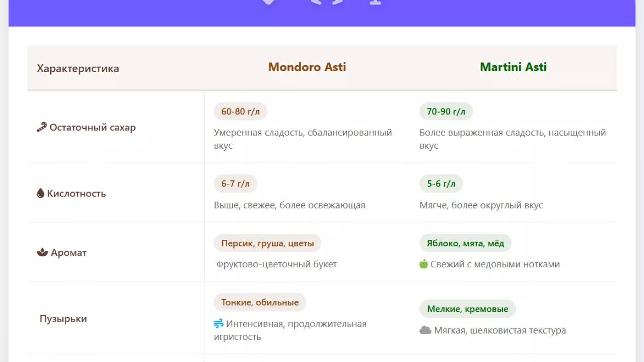Click the Мелкие, кремовые badge
644x362 pixels.
tap(468, 309)
